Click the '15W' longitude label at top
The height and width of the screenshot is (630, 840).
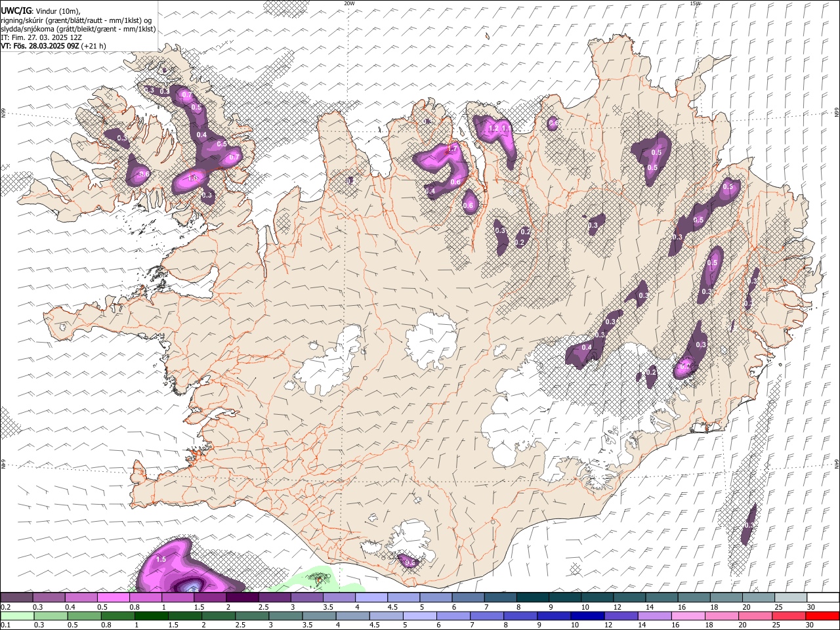pyautogui.click(x=695, y=3)
